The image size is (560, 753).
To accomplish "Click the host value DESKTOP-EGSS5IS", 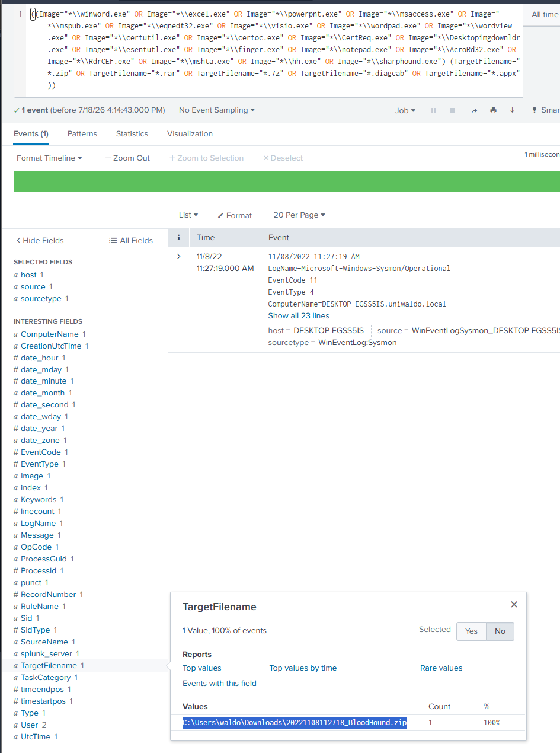I will [x=329, y=330].
